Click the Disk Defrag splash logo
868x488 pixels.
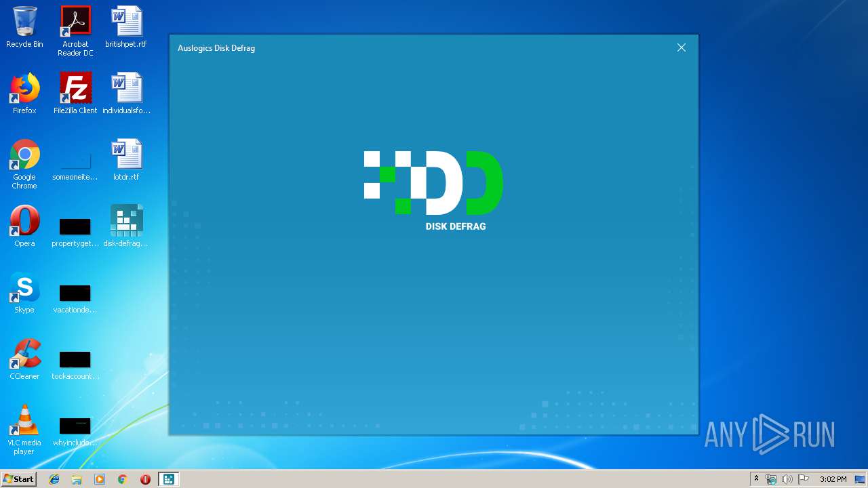pos(433,190)
